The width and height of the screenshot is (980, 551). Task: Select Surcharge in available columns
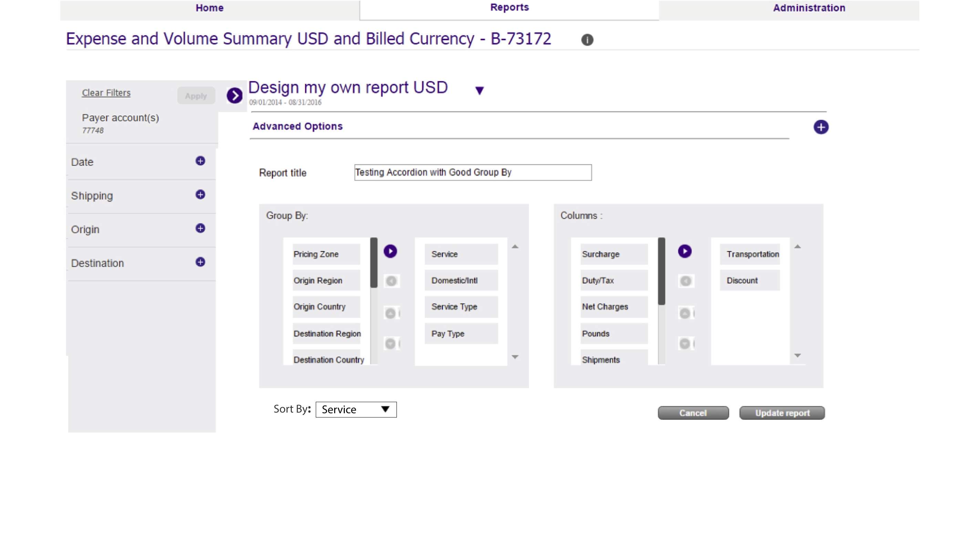tap(613, 254)
